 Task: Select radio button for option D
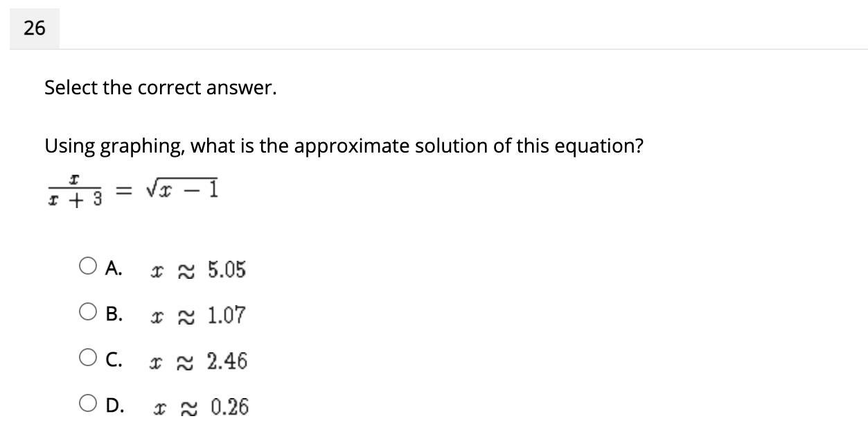(x=88, y=403)
